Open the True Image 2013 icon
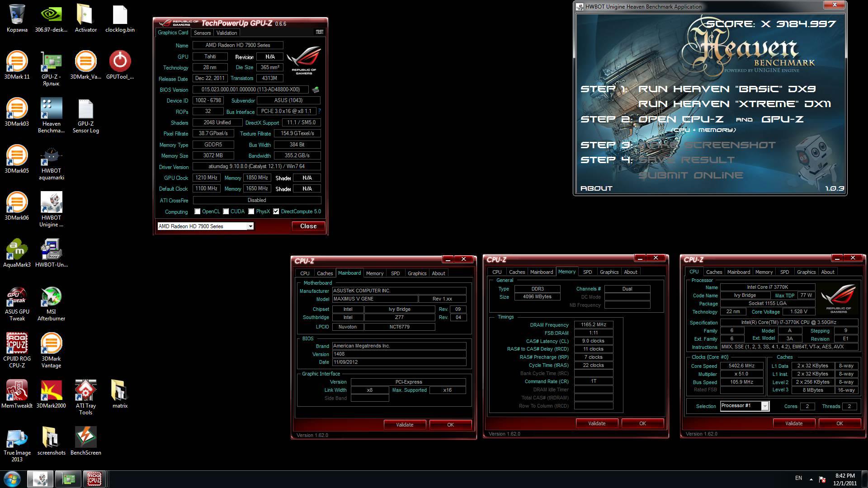868x488 pixels. [x=17, y=445]
